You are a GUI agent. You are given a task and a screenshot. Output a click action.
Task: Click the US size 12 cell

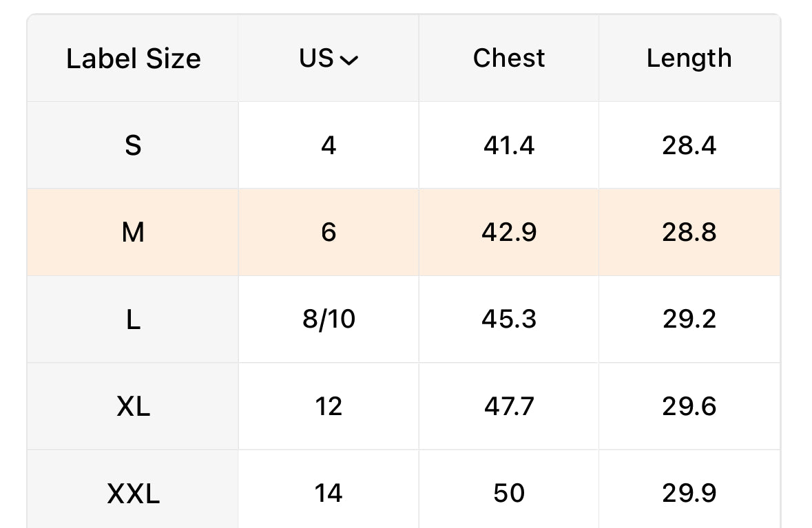click(329, 406)
